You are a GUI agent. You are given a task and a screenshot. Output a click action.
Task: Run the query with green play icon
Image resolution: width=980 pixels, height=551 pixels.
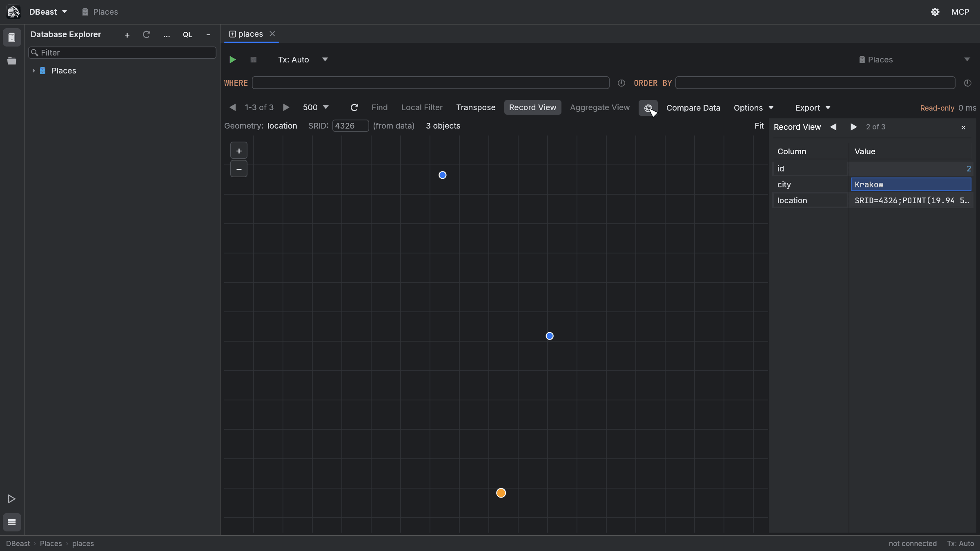pyautogui.click(x=232, y=60)
